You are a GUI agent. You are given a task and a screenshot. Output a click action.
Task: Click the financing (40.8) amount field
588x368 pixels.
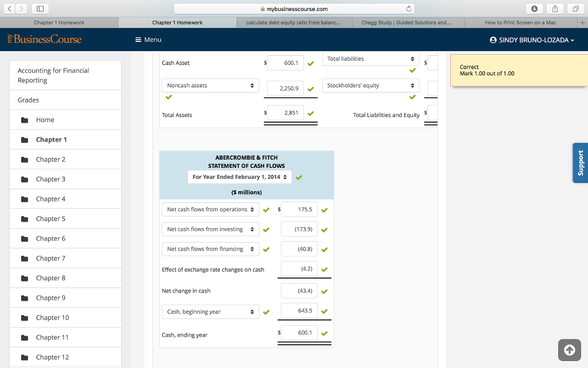[x=299, y=250]
